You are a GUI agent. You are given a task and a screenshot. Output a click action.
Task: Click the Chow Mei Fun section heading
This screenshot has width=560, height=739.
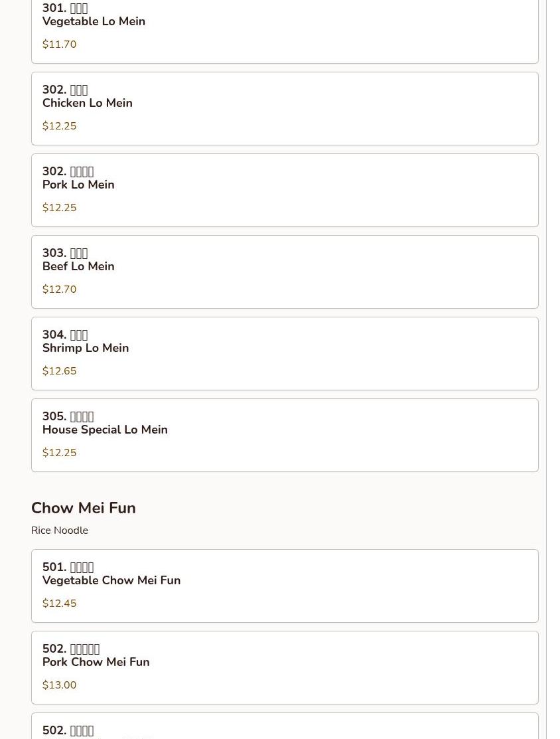tap(84, 508)
